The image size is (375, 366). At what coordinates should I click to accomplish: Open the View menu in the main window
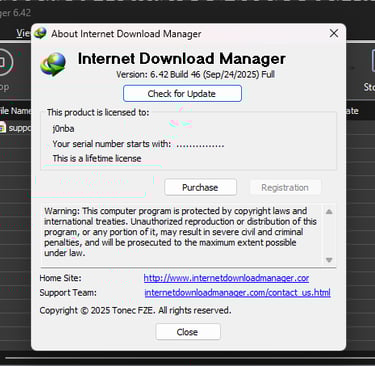(x=23, y=33)
